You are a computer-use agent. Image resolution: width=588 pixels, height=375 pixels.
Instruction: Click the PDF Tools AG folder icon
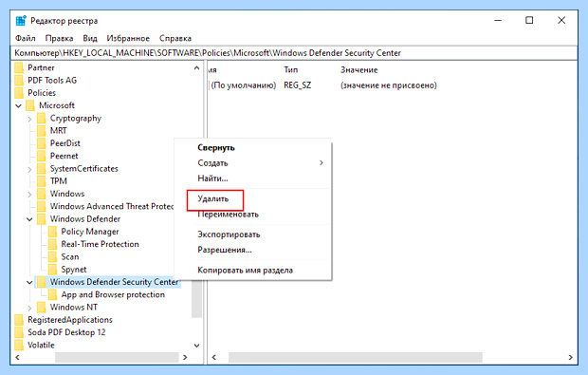point(19,81)
